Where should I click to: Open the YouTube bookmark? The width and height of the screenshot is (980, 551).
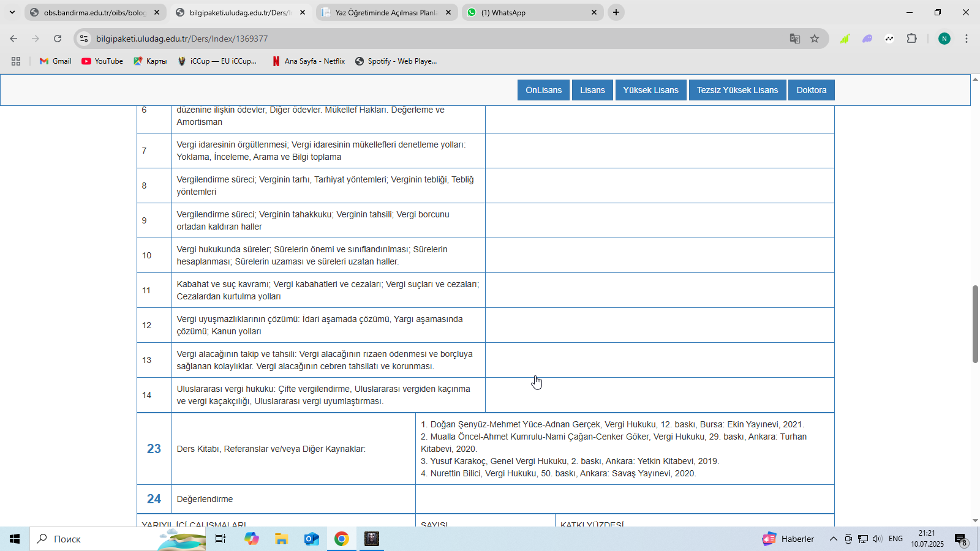tap(102, 61)
